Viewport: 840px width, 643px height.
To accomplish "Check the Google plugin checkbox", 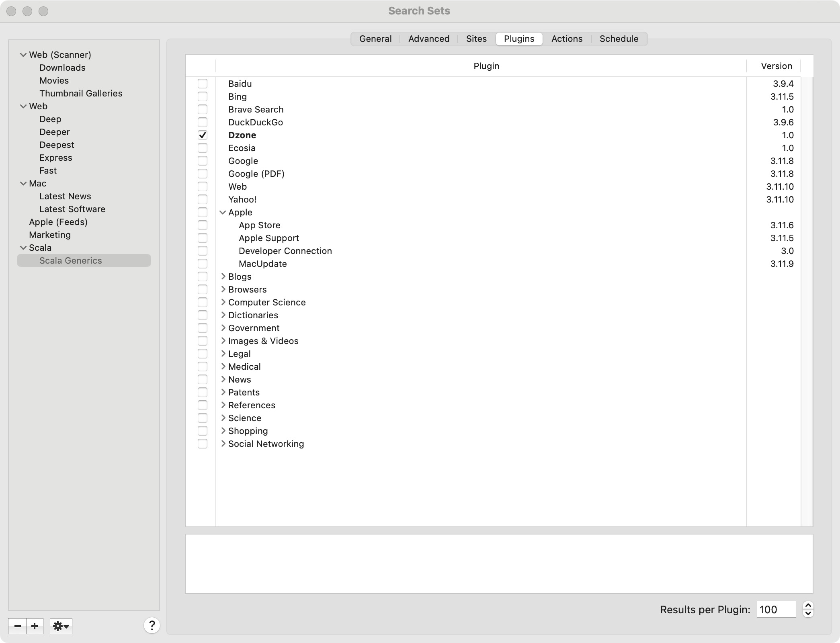I will 203,161.
